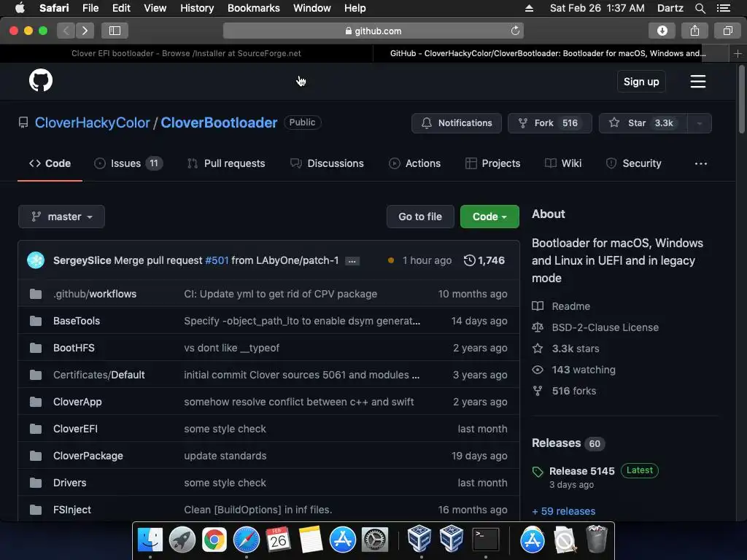Reload page with the refresh icon
The height and width of the screenshot is (560, 747).
tap(515, 31)
